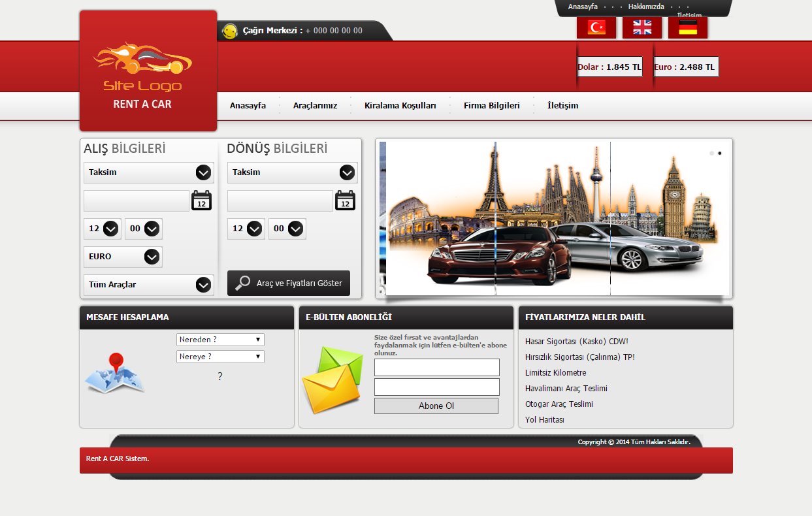The image size is (812, 516).
Task: Go to Anasayfa in the main navigation
Action: pyautogui.click(x=248, y=106)
